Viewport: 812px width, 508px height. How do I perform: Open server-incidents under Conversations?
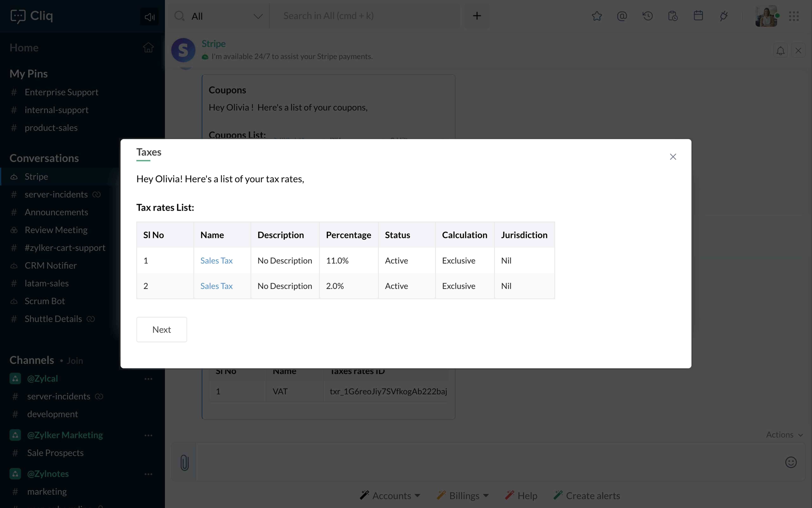click(56, 194)
